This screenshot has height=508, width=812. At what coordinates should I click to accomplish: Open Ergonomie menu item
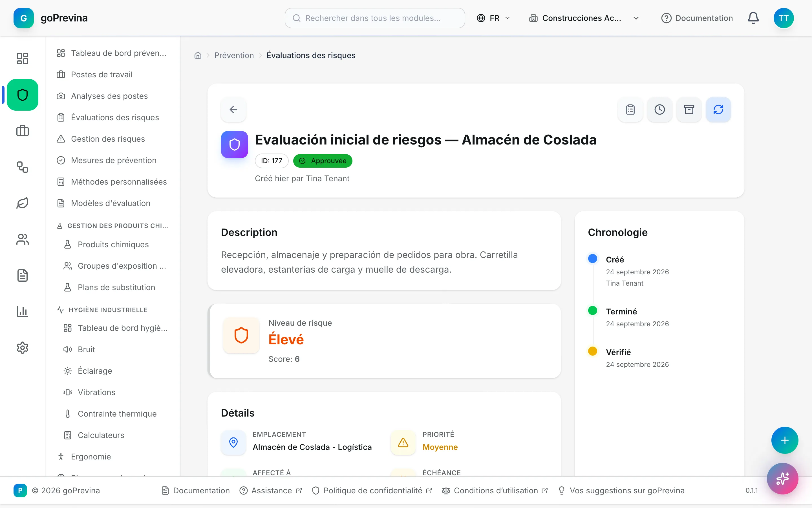113,457
